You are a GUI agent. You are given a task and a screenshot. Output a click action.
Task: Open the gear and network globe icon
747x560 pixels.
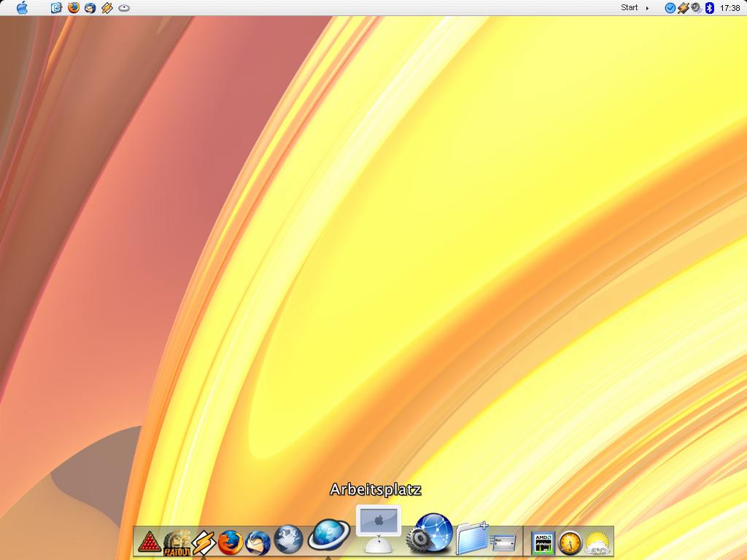(430, 533)
